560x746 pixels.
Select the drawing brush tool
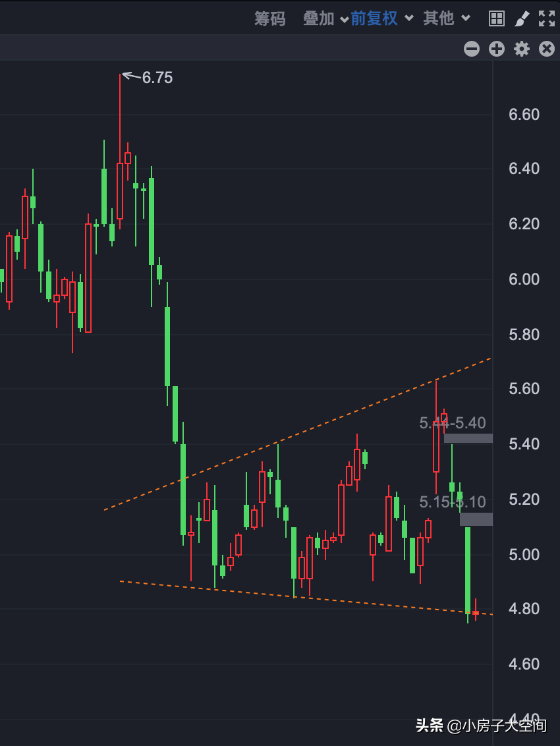(x=522, y=18)
